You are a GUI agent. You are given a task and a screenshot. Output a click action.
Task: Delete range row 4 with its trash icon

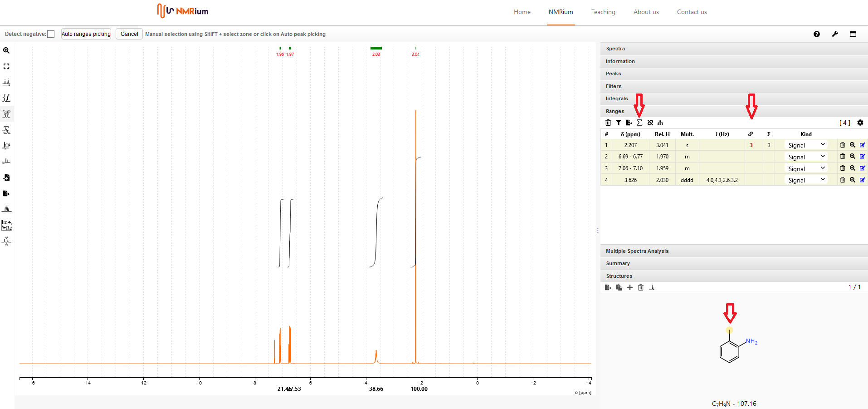point(842,180)
